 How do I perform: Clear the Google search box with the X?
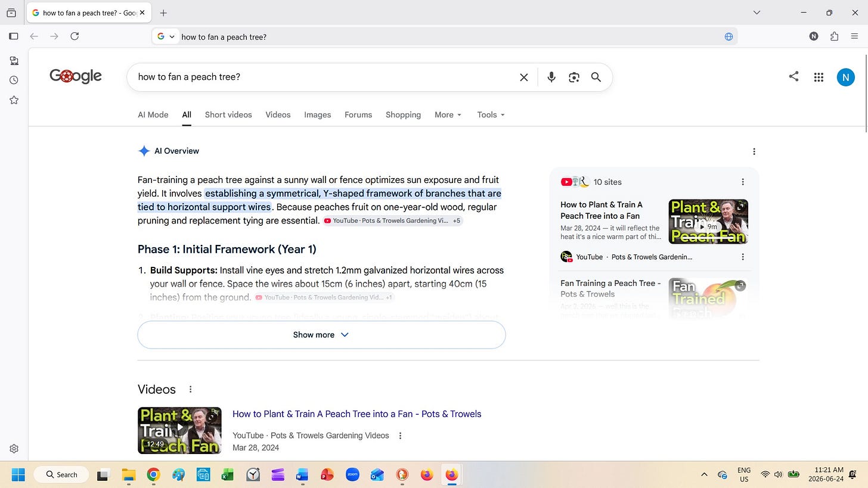coord(523,77)
